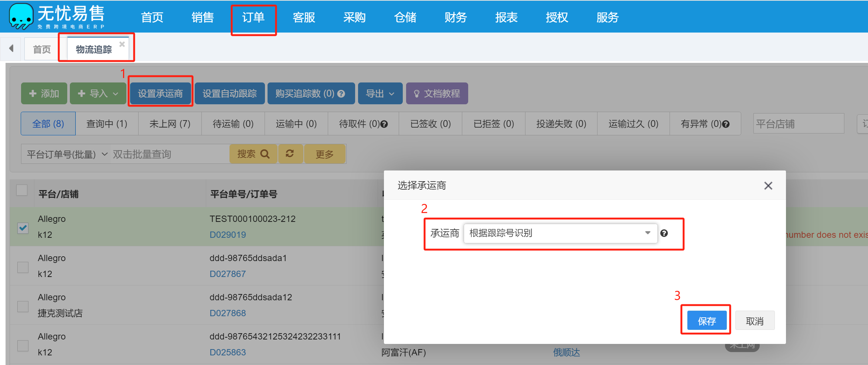Click the 搜索 magnifier button
The height and width of the screenshot is (365, 868).
(253, 154)
